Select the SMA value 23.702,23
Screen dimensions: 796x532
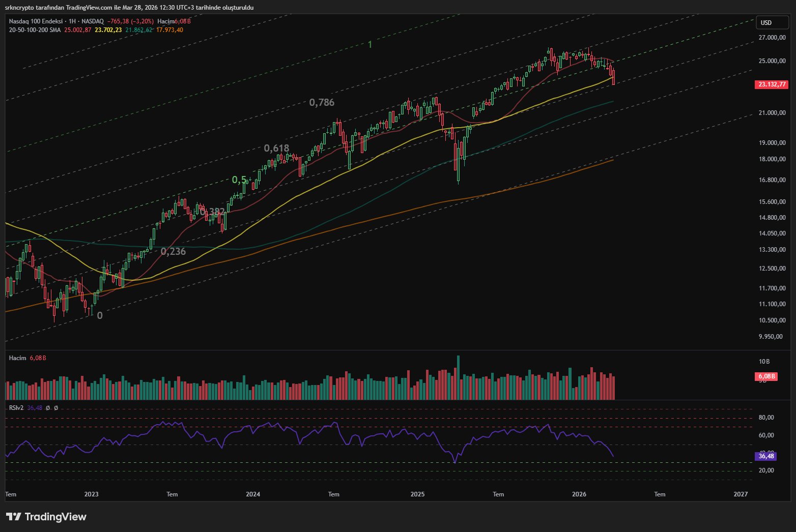pyautogui.click(x=108, y=30)
